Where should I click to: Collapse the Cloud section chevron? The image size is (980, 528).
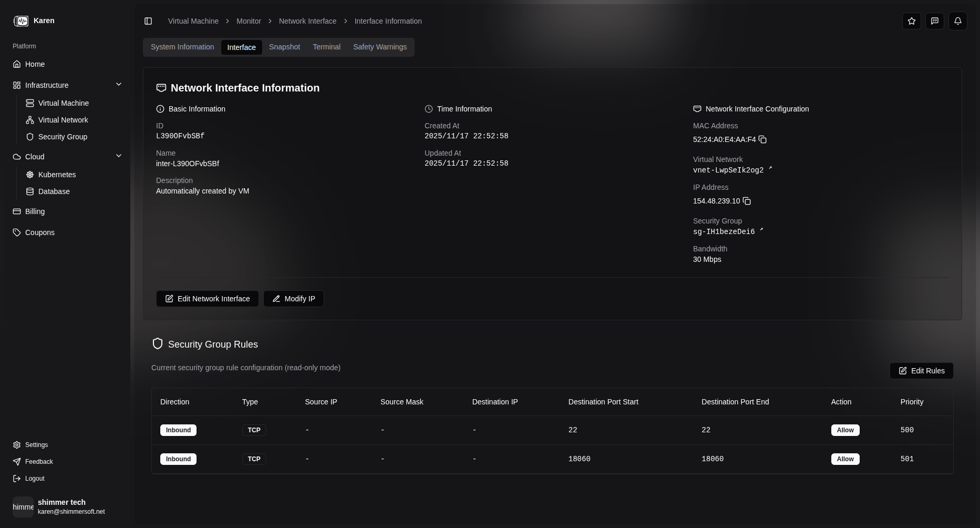point(119,156)
